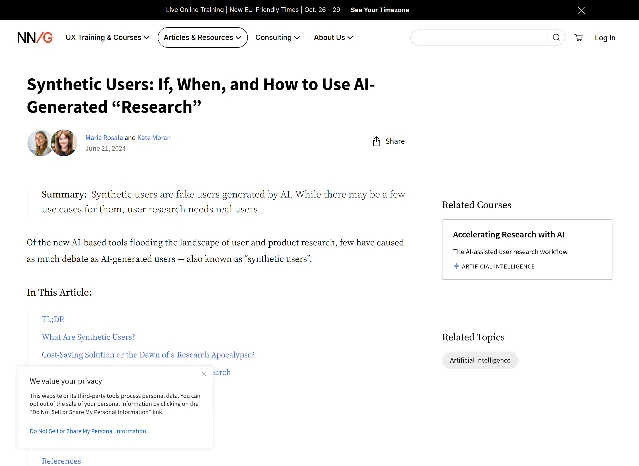Click the Live Online Training banner text
This screenshot has width=639, height=466.
pyautogui.click(x=253, y=10)
